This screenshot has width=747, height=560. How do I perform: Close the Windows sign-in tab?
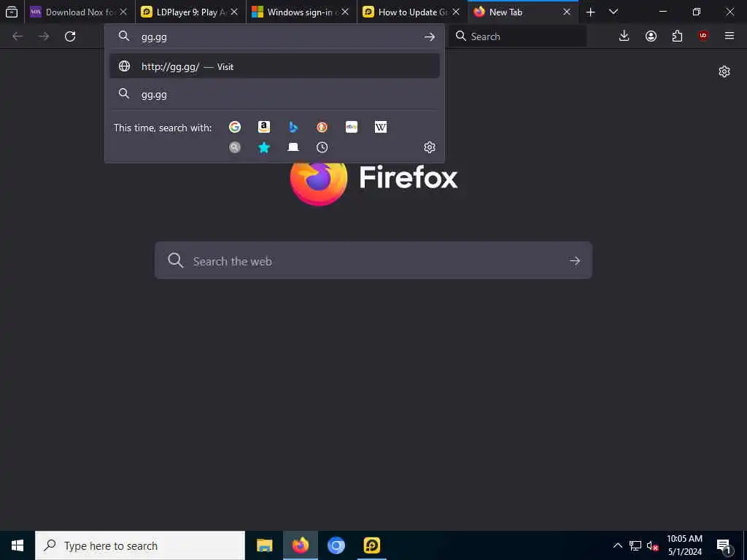345,12
